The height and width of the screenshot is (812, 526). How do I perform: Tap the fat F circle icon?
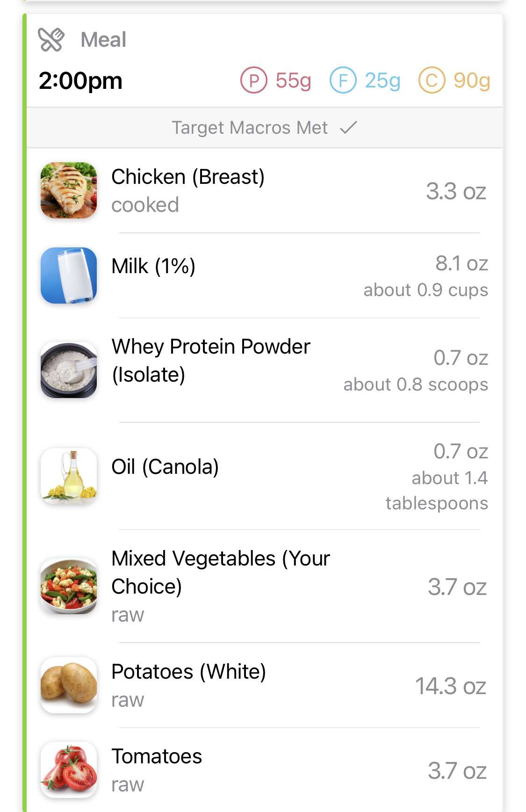pos(343,80)
